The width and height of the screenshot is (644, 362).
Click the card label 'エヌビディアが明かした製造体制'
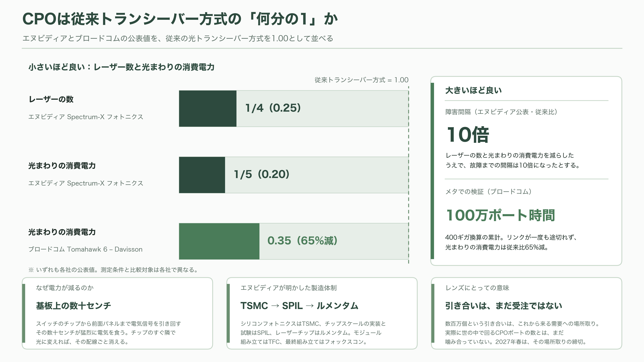288,288
